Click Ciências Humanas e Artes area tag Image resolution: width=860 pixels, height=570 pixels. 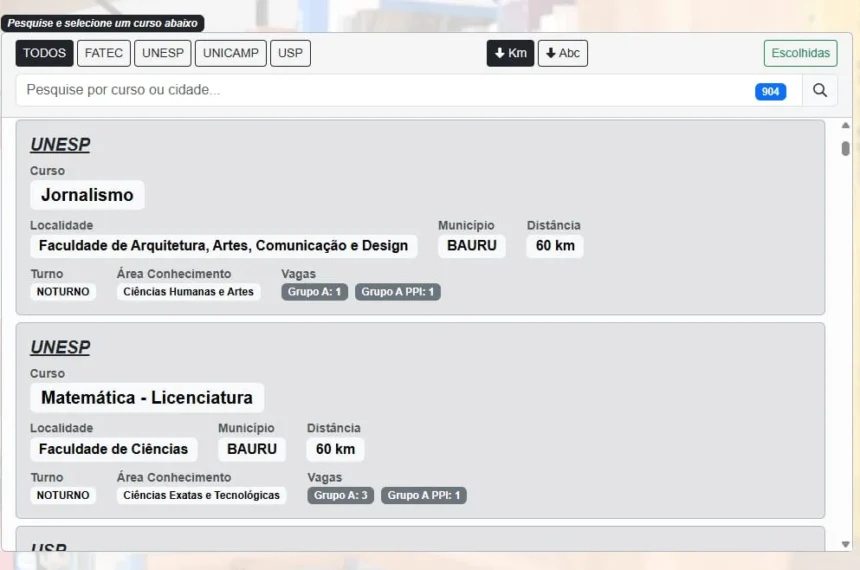click(x=188, y=292)
